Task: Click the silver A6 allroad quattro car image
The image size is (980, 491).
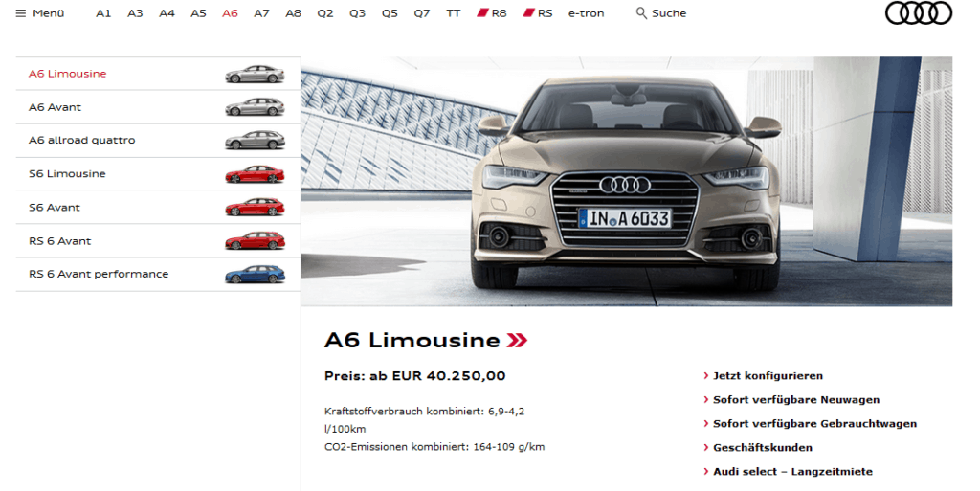Action: (x=255, y=141)
